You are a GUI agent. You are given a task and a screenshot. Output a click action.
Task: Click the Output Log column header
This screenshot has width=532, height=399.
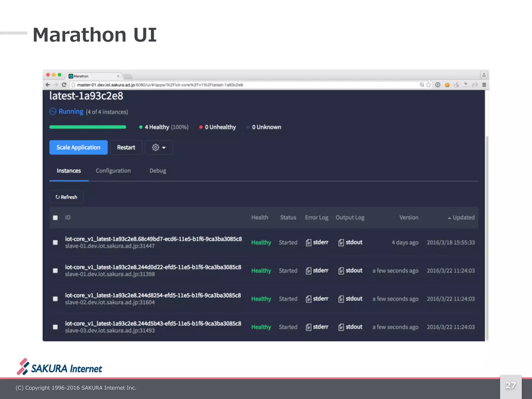(x=350, y=217)
